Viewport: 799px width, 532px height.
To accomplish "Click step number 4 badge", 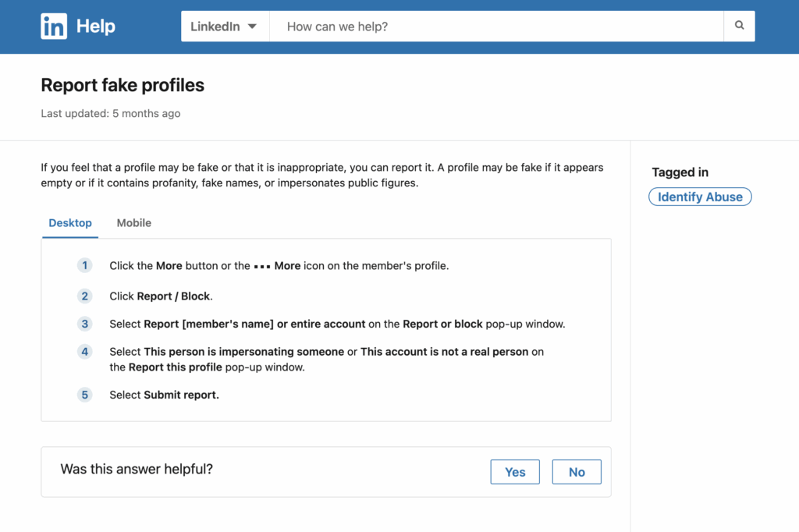I will point(84,352).
